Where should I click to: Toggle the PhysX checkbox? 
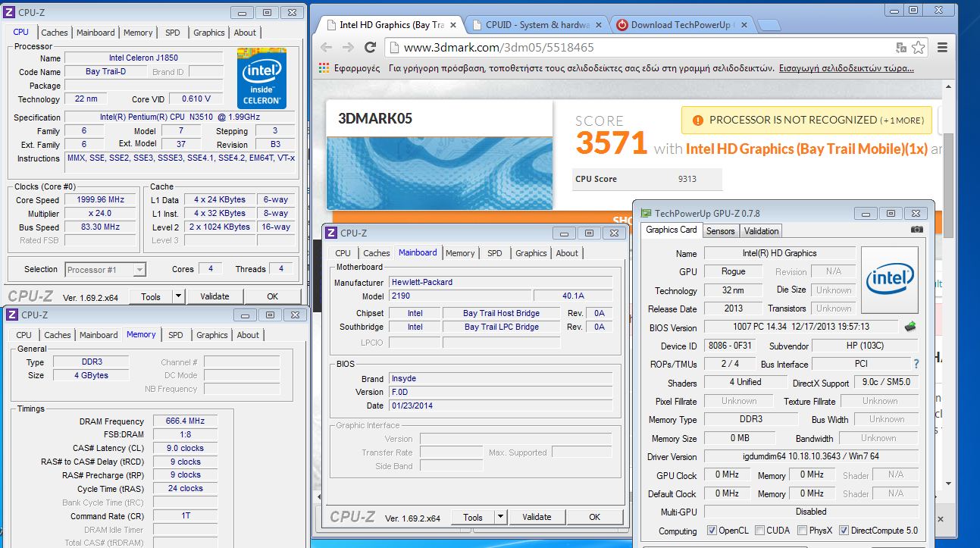coord(804,531)
